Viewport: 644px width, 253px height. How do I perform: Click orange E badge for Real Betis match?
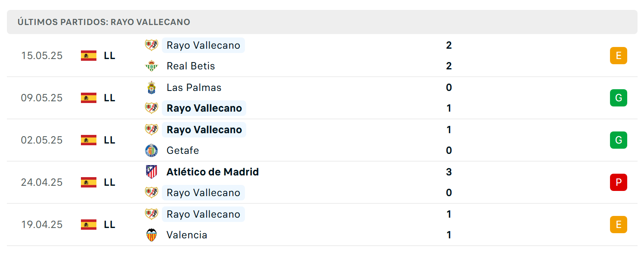coord(619,56)
